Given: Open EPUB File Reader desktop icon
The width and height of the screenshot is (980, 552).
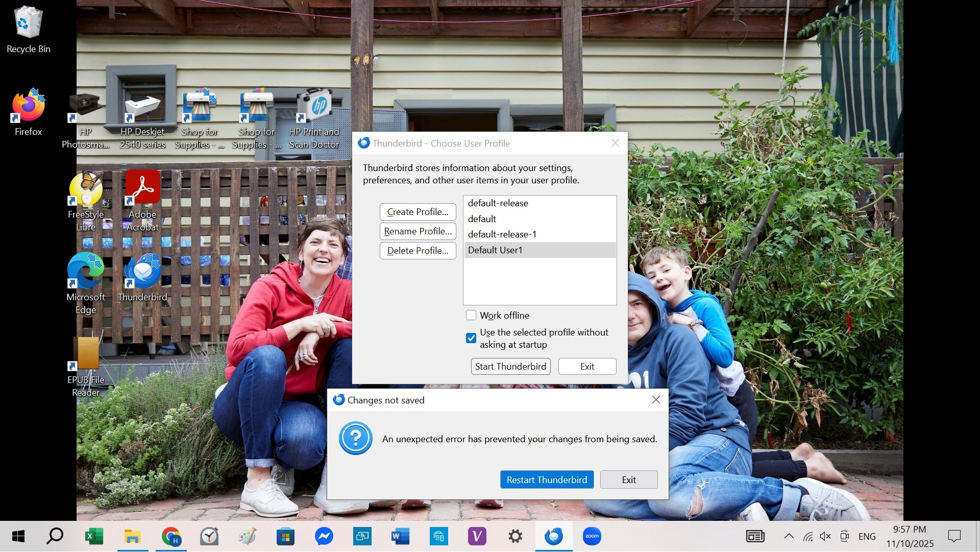Looking at the screenshot, I should 86,354.
